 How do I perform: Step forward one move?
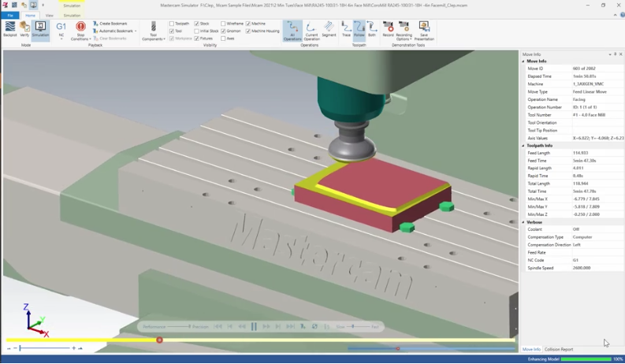tap(278, 326)
